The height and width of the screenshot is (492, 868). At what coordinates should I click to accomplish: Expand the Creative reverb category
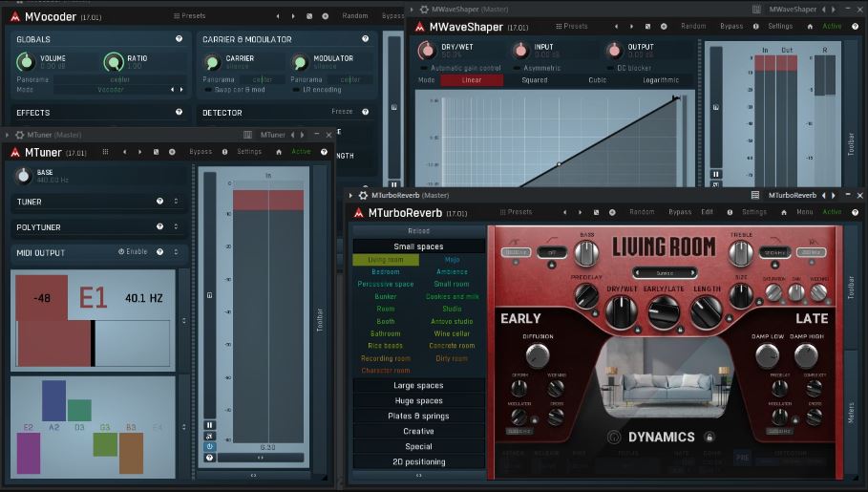point(418,431)
